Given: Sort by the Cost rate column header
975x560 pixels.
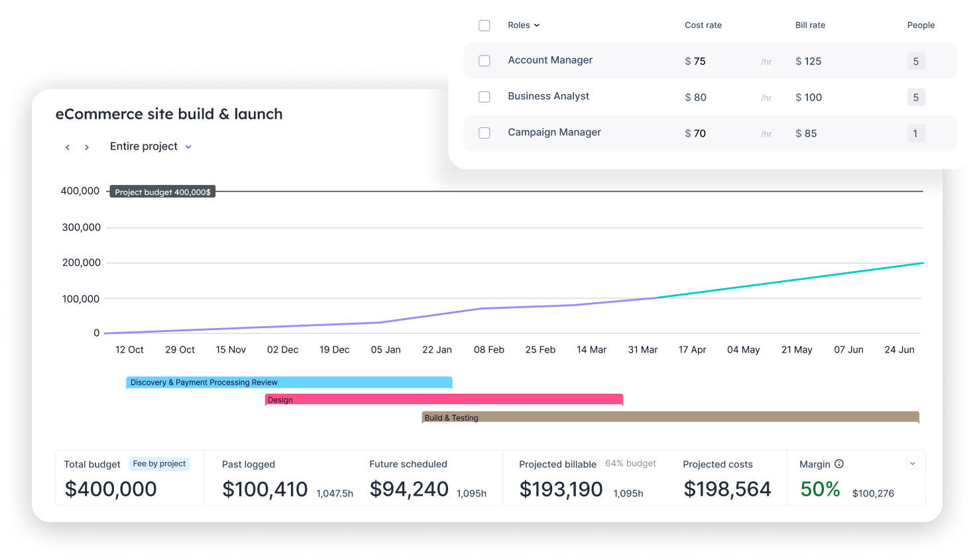Looking at the screenshot, I should click(703, 25).
